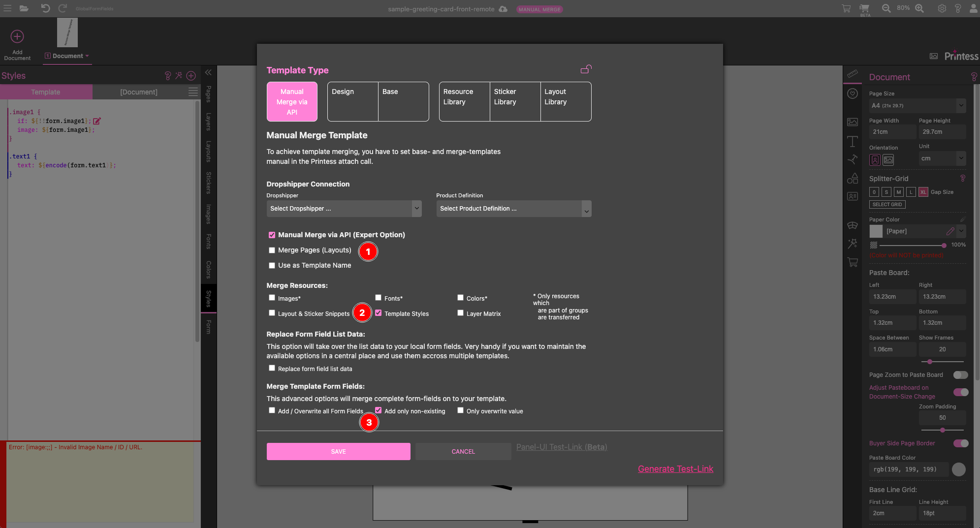The height and width of the screenshot is (528, 980).
Task: Click the Add Document plus icon
Action: pyautogui.click(x=17, y=37)
